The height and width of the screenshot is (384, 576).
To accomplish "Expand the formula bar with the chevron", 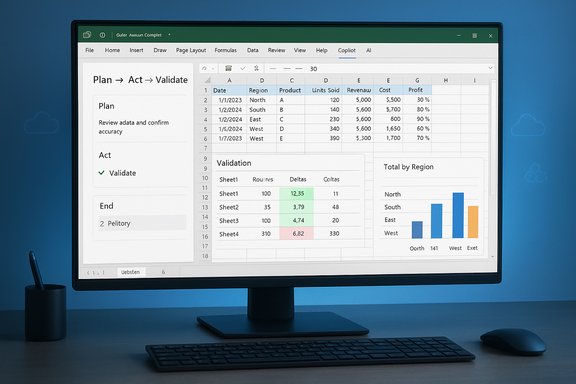I will coord(490,68).
